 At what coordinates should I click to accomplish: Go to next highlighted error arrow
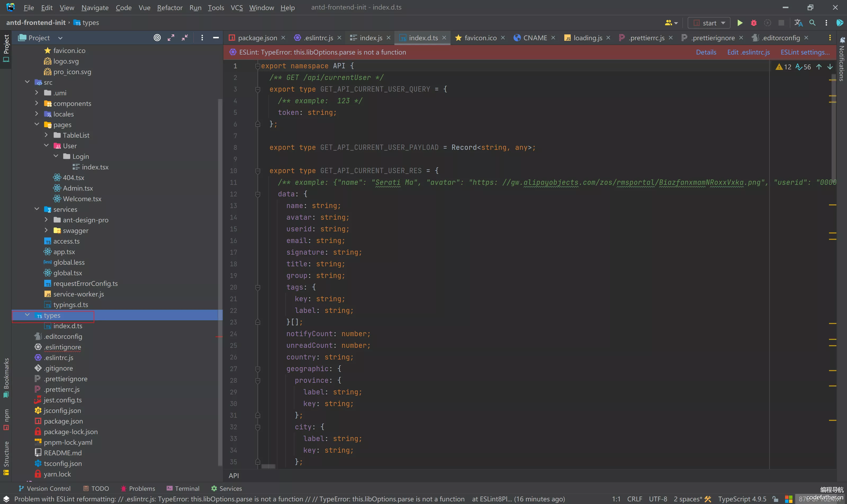(x=830, y=66)
